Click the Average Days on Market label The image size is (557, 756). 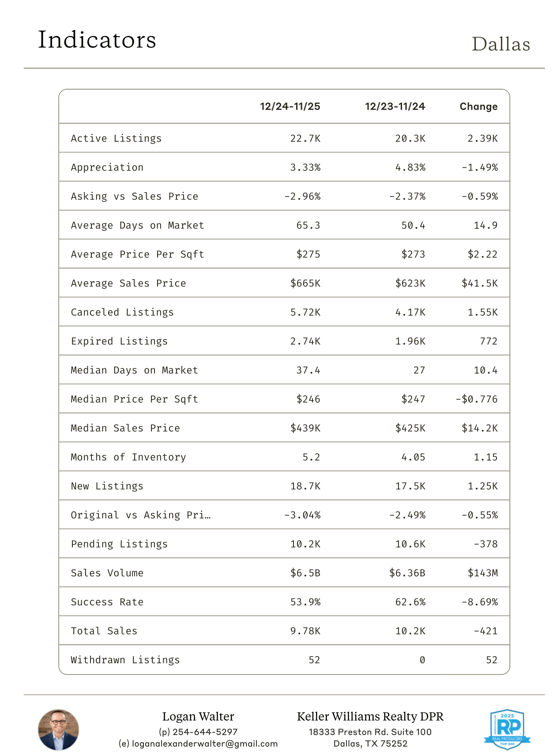click(x=137, y=225)
